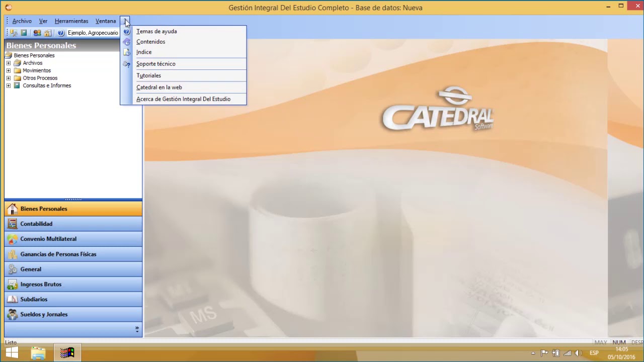The image size is (644, 362).
Task: Open the users icon in the toolbar
Action: tap(37, 33)
